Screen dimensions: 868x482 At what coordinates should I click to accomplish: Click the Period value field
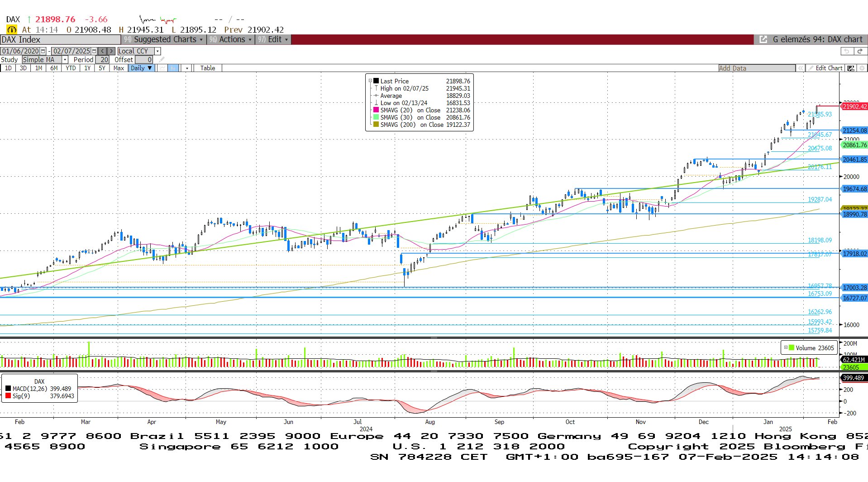tap(103, 60)
